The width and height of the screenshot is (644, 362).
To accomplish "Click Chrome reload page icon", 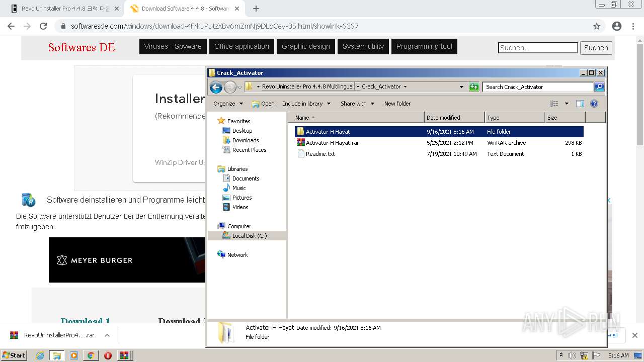I will pos(43,26).
